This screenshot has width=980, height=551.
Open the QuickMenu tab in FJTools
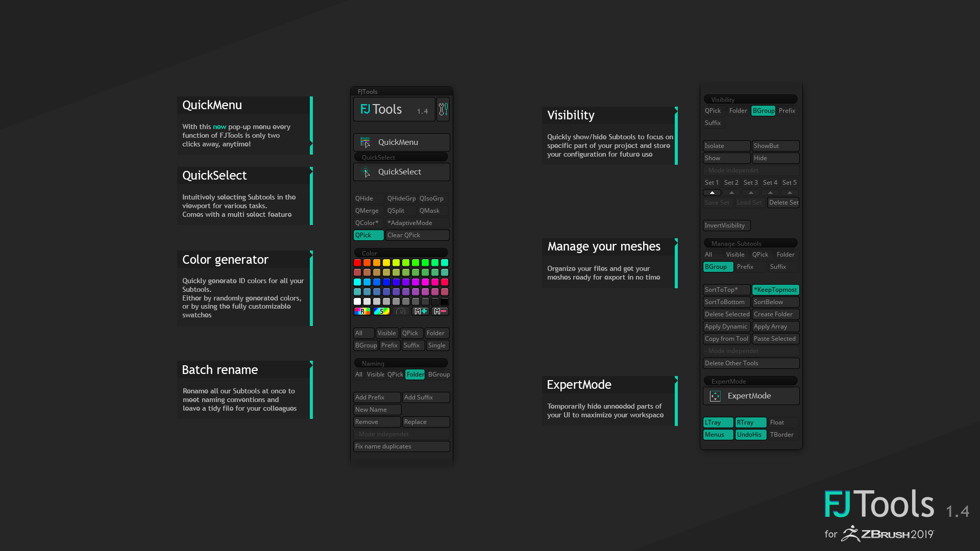(x=402, y=142)
